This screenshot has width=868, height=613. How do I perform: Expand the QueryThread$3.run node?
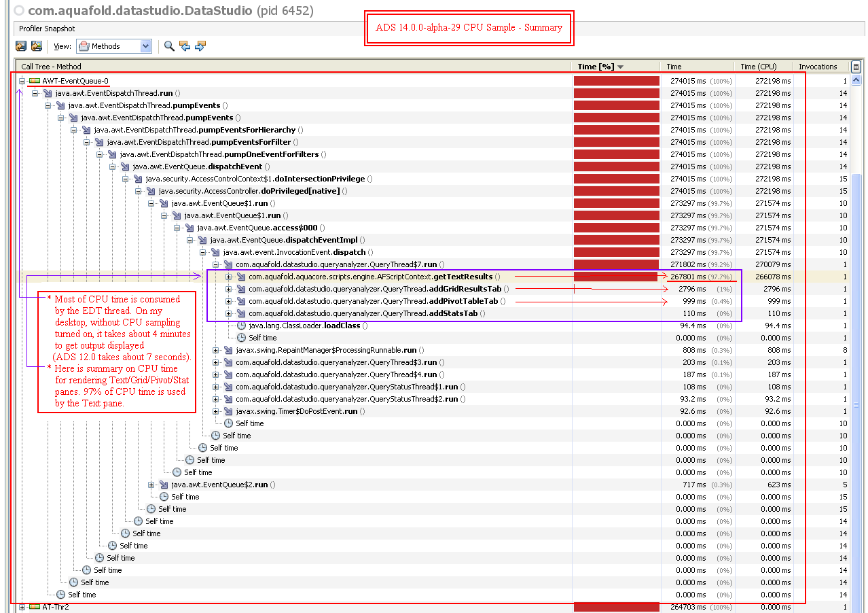pyautogui.click(x=216, y=362)
